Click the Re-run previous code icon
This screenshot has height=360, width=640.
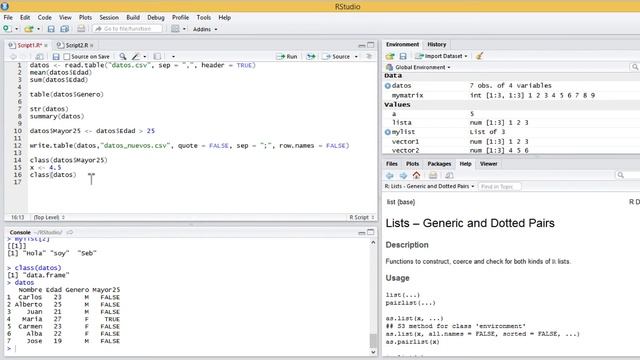[311, 56]
